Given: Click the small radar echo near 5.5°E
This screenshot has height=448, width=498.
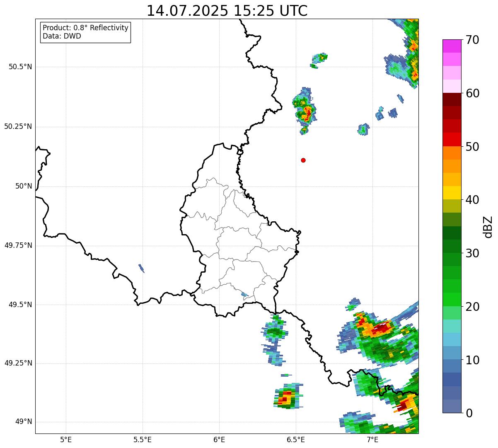Looking at the screenshot, I should pos(141,269).
